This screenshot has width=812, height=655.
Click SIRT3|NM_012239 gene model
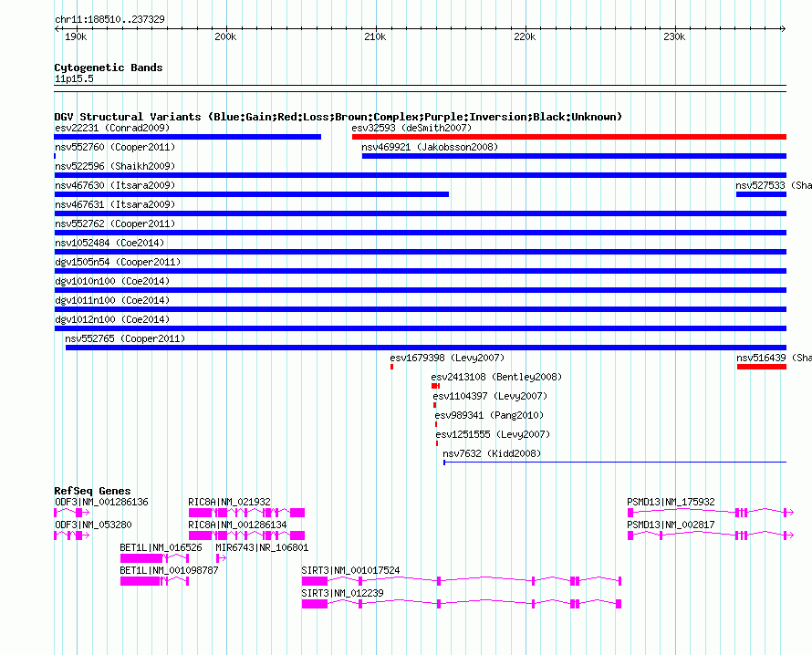pyautogui.click(x=462, y=604)
